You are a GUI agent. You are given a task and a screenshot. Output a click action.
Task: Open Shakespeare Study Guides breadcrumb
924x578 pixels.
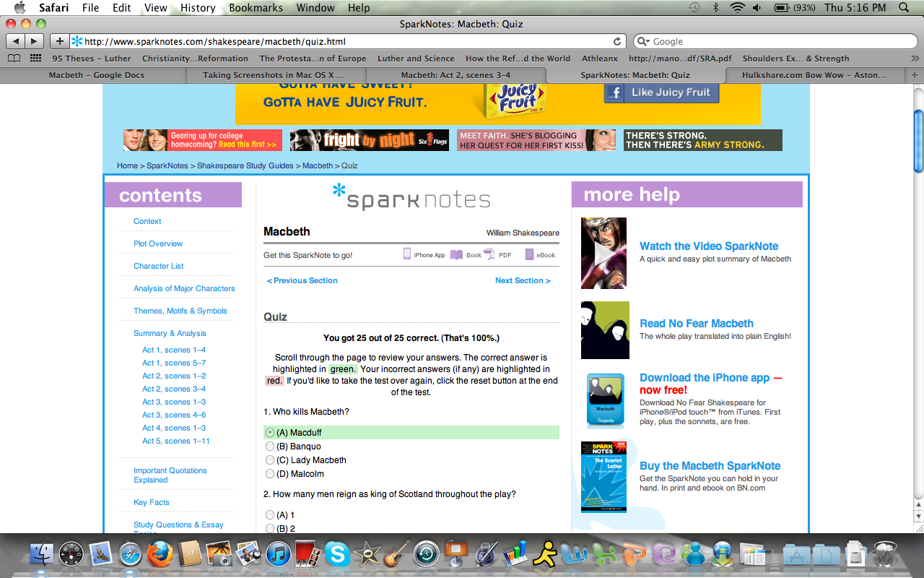[245, 165]
